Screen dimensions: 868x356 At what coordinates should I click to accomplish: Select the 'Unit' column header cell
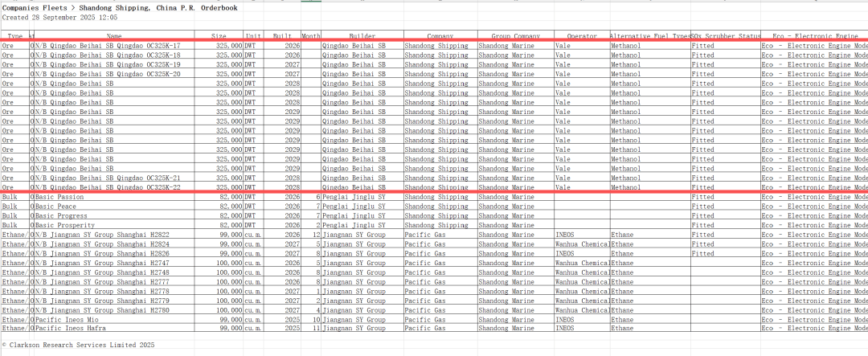click(253, 36)
